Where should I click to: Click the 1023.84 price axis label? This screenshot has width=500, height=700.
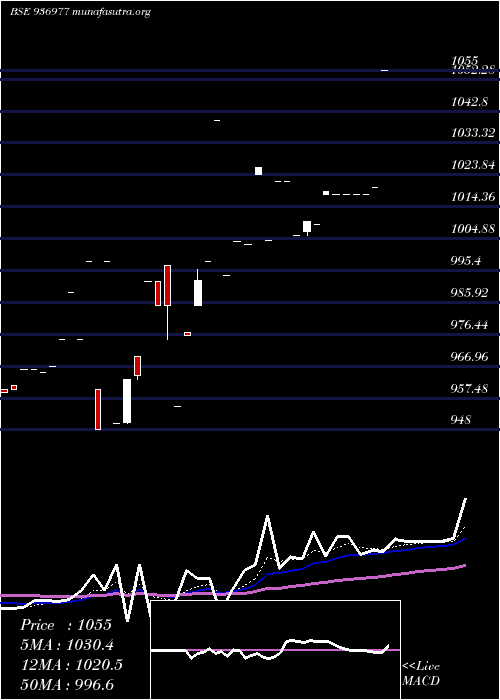pyautogui.click(x=473, y=165)
